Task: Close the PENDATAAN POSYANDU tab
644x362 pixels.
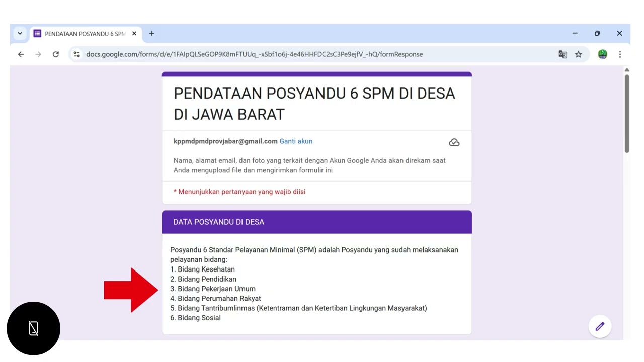Action: pyautogui.click(x=134, y=34)
